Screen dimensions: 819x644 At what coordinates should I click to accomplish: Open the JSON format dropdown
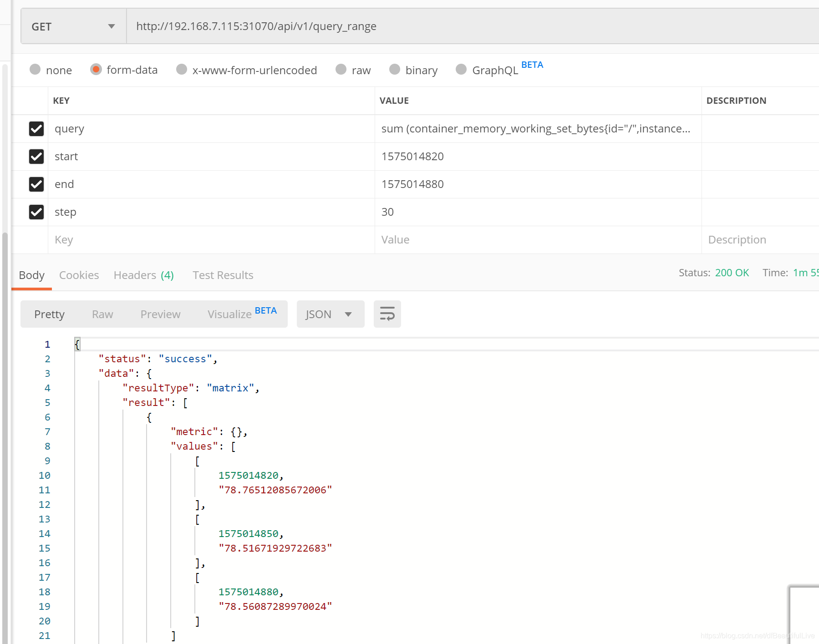click(331, 314)
